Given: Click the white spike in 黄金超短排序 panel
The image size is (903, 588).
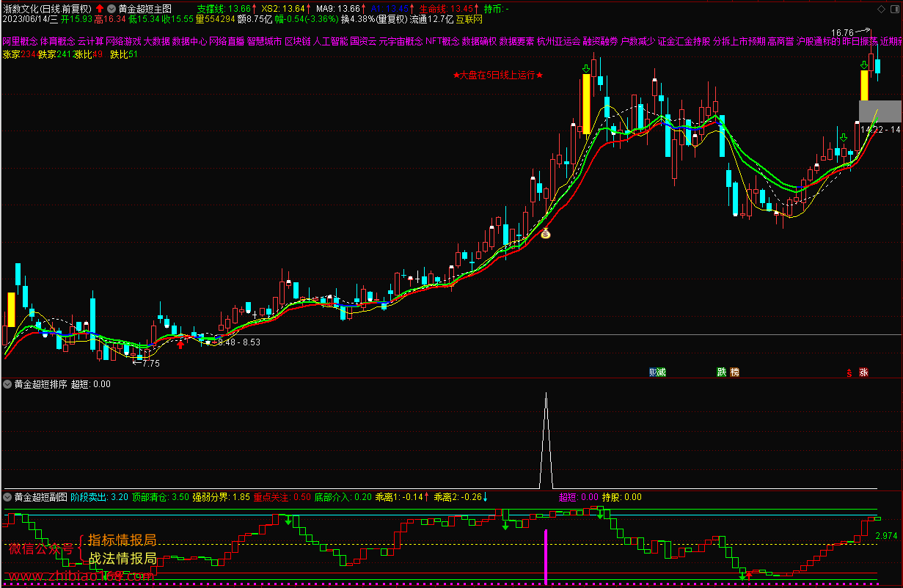Looking at the screenshot, I should 546,440.
